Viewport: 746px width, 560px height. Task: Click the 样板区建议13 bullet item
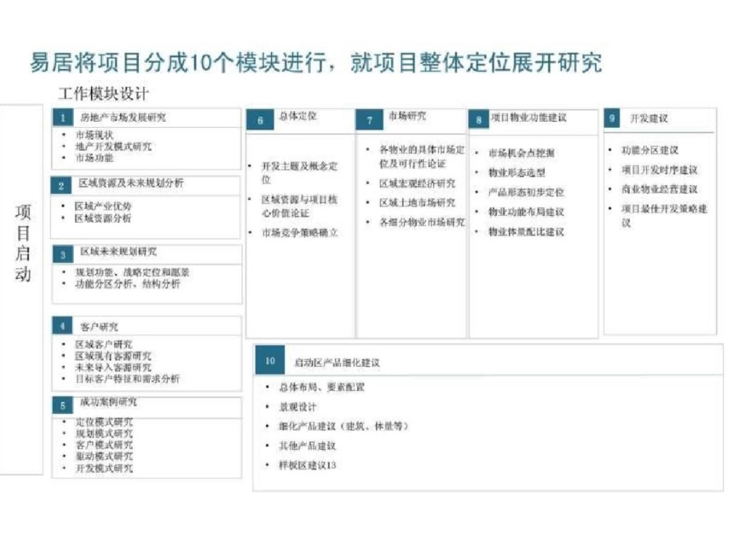tap(307, 466)
